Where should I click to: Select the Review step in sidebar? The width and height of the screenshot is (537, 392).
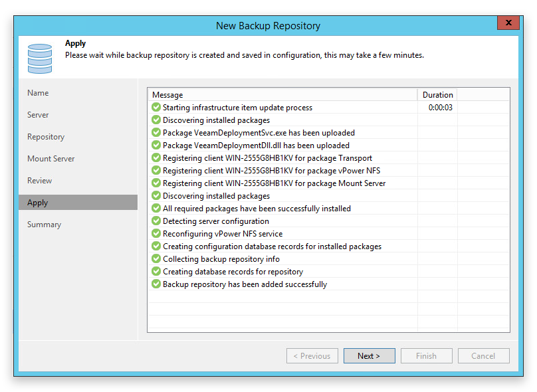tap(40, 181)
